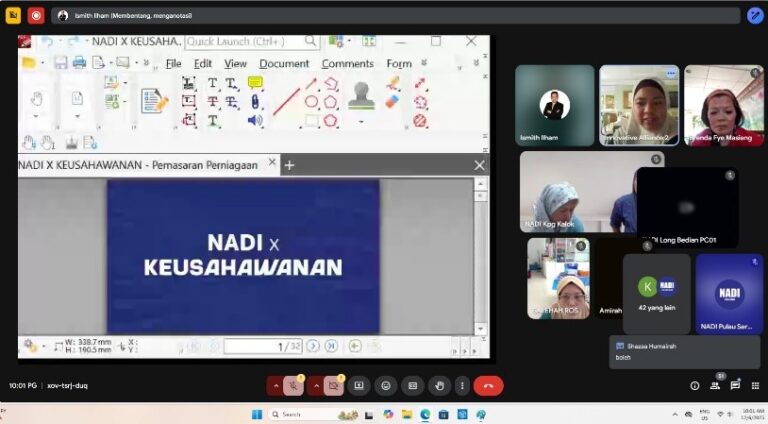Click the Save icon in PDF toolbar
Screen dimensions: 768x424
pos(61,63)
